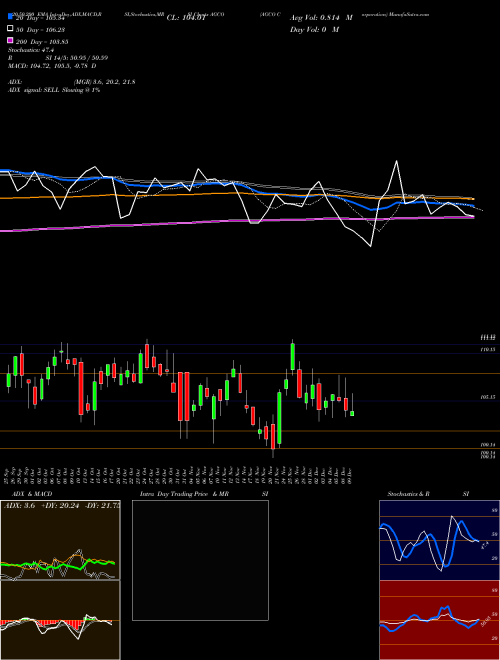
Task: Click the 'Intra Day Trading Price & MRSI' title
Action: 204,494
